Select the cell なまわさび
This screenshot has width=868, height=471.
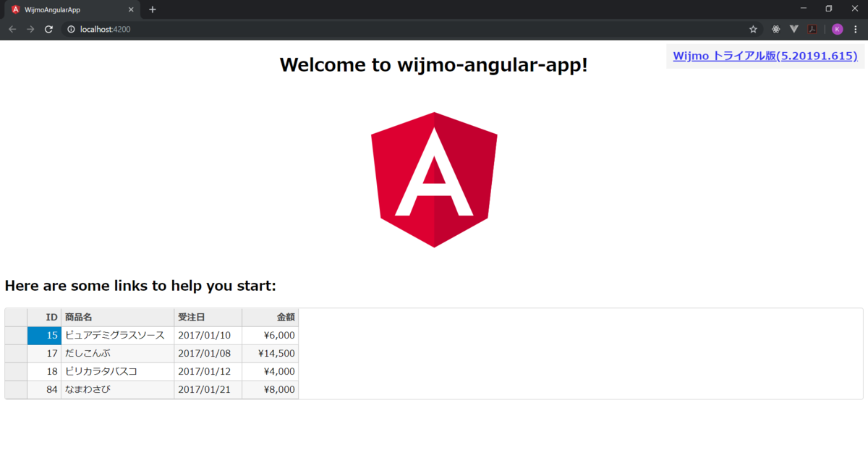pyautogui.click(x=118, y=390)
